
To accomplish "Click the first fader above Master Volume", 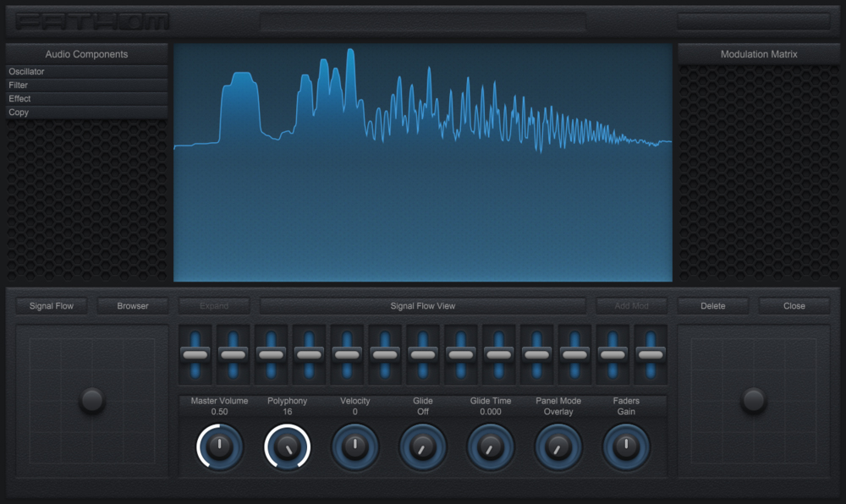I will tap(194, 353).
